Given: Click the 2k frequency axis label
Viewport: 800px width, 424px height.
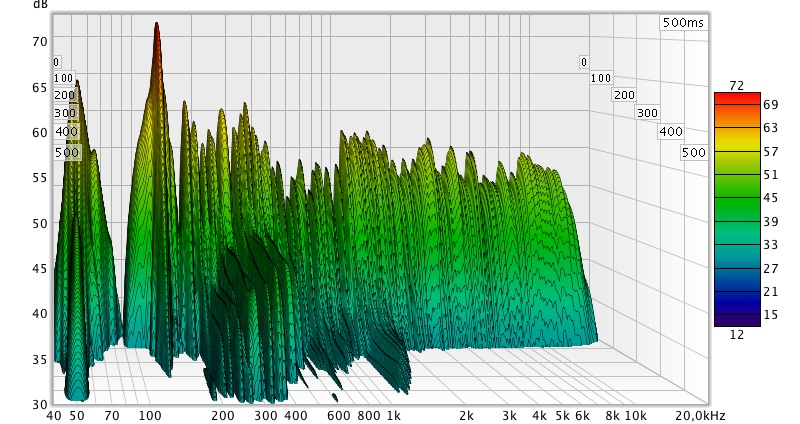Looking at the screenshot, I should point(466,416).
